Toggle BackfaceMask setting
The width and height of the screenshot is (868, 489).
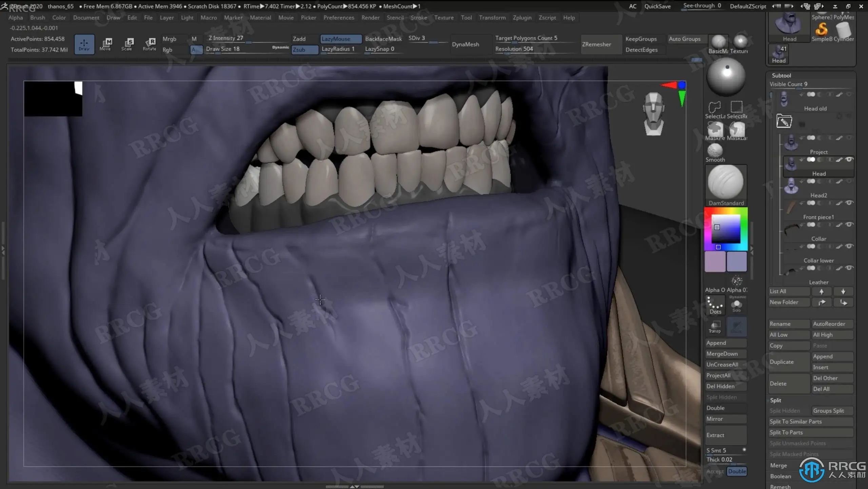383,39
